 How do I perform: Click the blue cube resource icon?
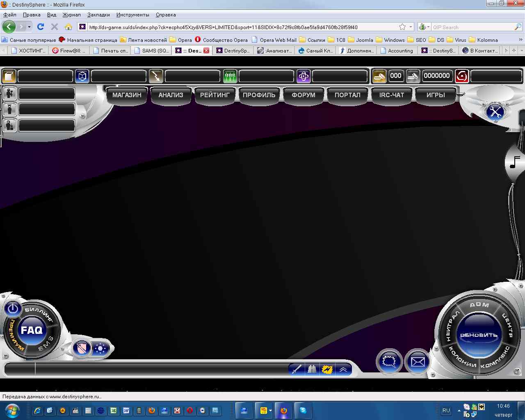coord(82,76)
